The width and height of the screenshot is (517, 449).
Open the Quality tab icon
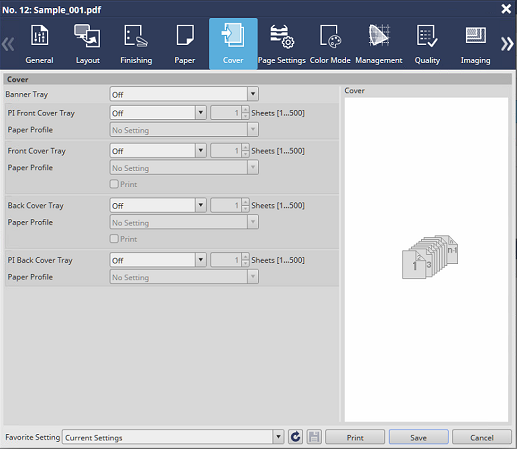tap(427, 36)
